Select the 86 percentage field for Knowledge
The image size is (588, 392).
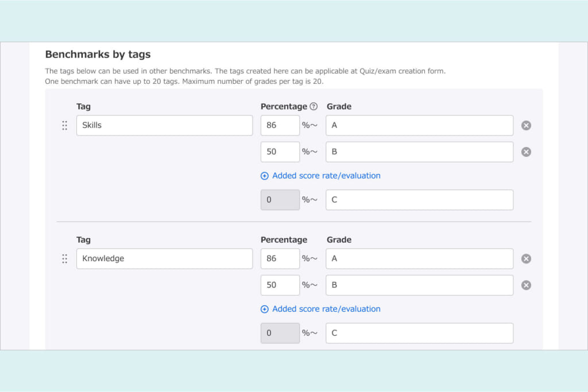point(280,259)
